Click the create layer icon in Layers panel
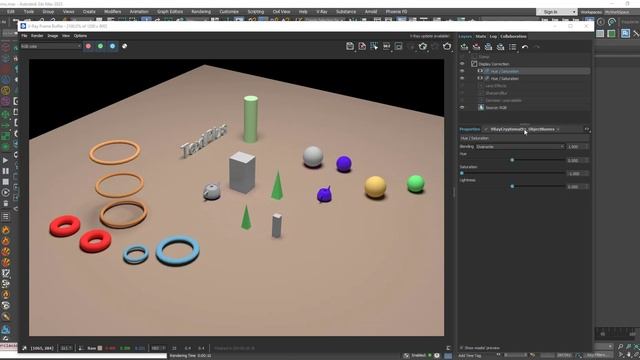This screenshot has height=360, width=640. pyautogui.click(x=464, y=47)
